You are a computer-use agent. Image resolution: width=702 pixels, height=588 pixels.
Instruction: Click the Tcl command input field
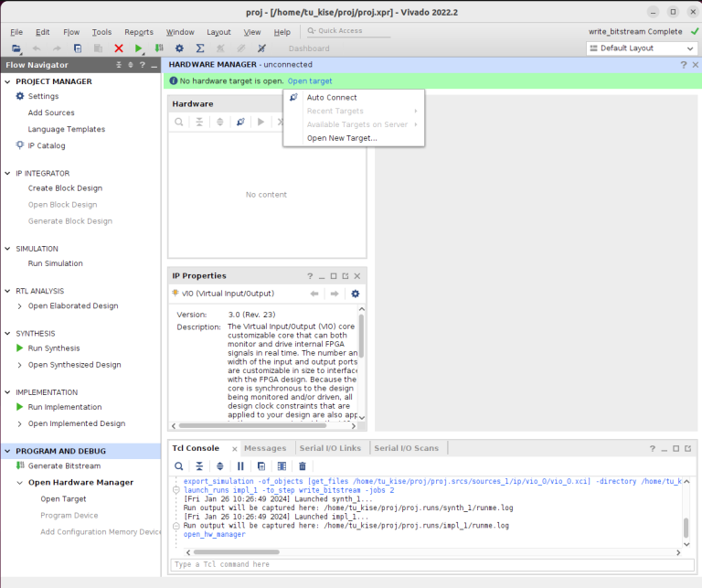point(425,564)
